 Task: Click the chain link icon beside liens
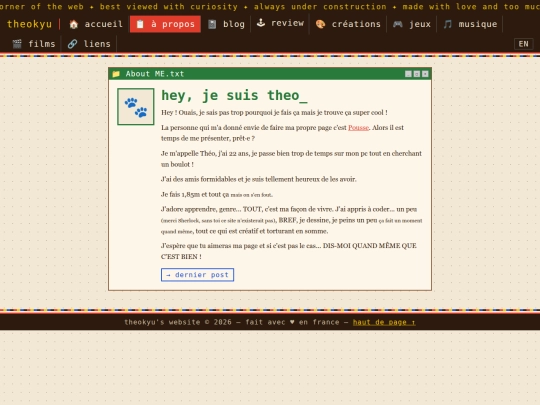72,44
